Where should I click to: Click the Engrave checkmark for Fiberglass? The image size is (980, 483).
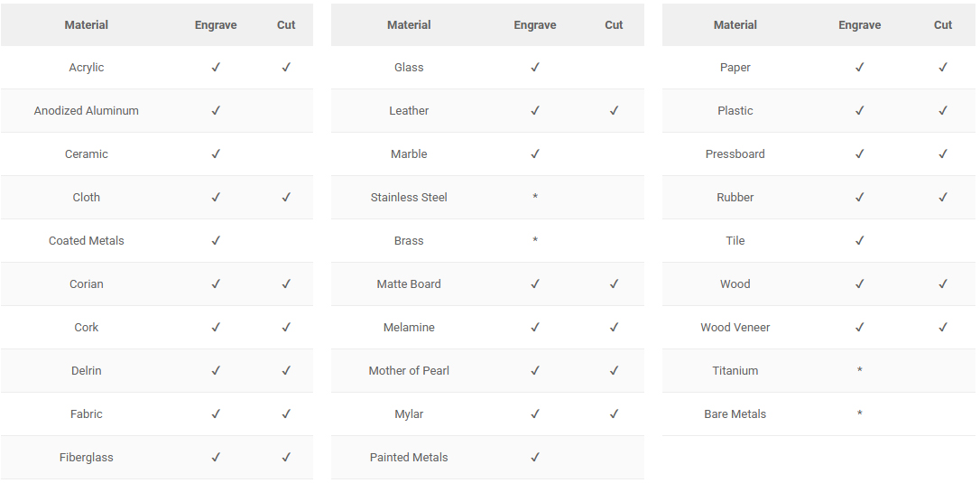point(216,458)
